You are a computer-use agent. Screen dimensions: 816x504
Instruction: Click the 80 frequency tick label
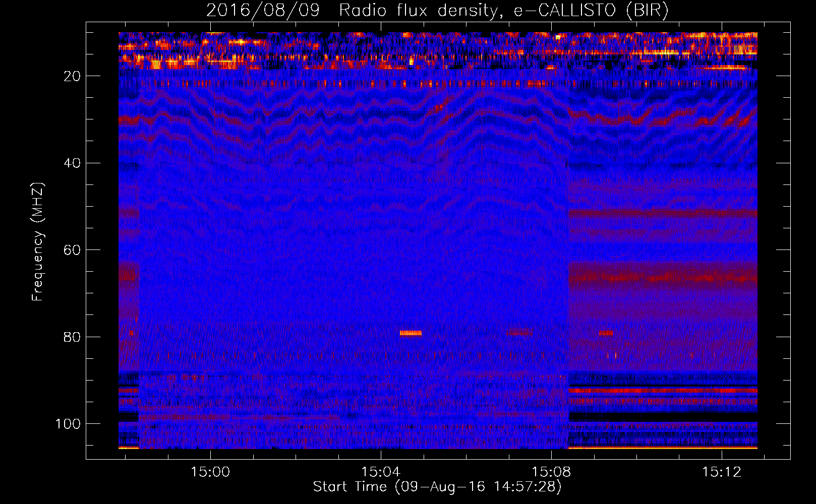tap(72, 337)
